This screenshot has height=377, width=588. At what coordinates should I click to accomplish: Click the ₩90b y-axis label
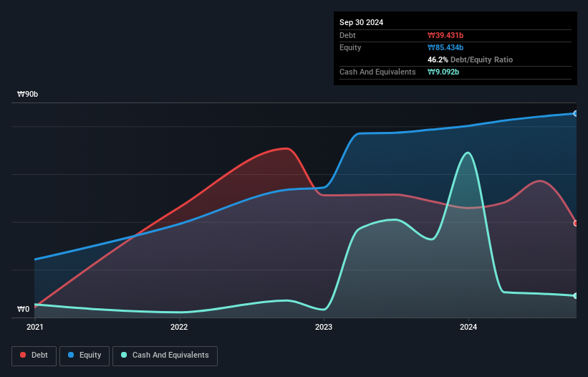(28, 94)
